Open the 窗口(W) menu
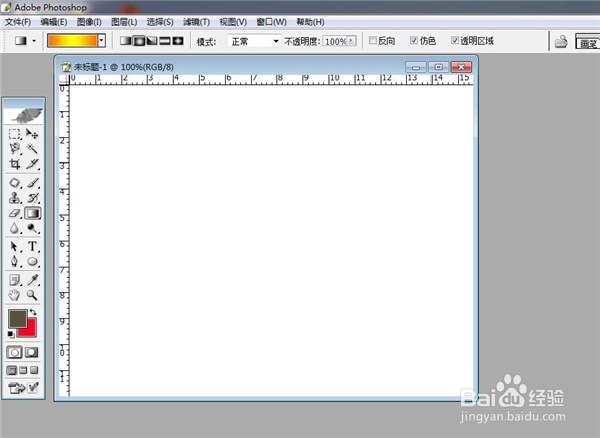Screen dimensions: 600x438 click(271, 22)
